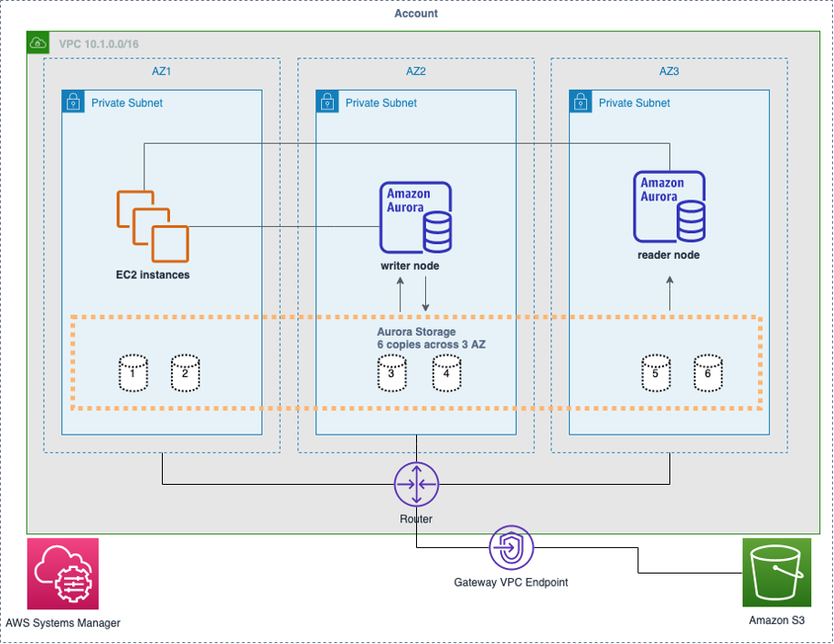
Task: Click the AZ1 label
Action: pyautogui.click(x=161, y=71)
